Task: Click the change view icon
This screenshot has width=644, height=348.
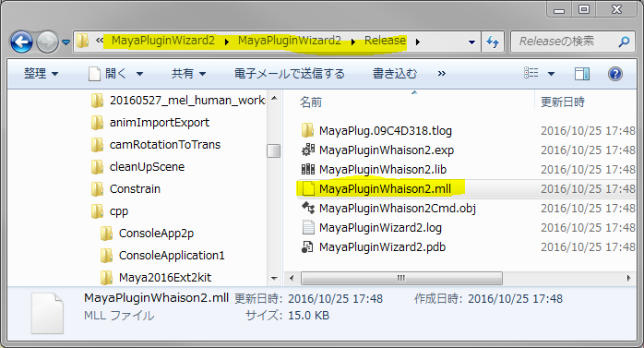Action: coord(531,73)
